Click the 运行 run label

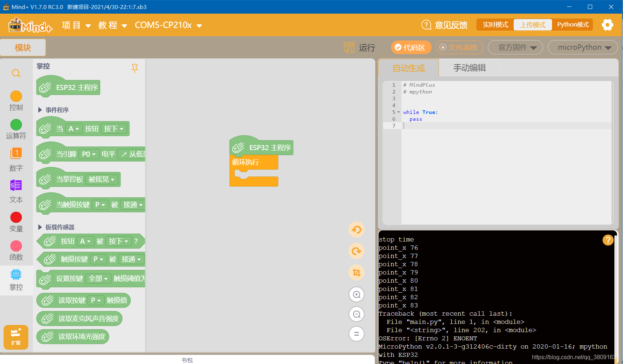tap(367, 48)
